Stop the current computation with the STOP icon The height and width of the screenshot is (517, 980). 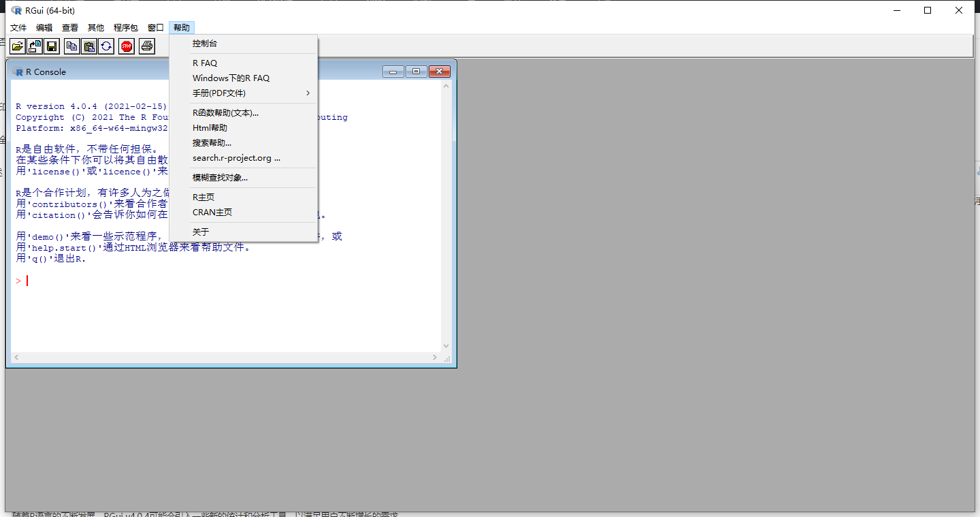click(x=126, y=46)
